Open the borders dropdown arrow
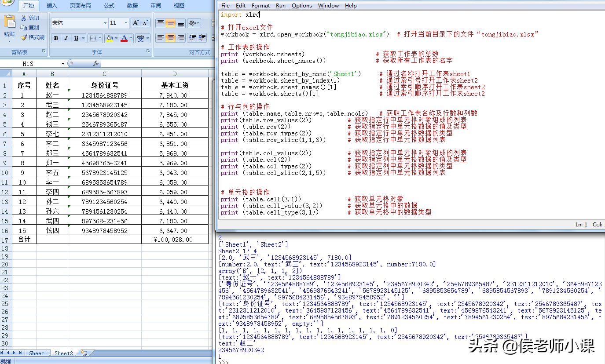 tap(100, 38)
